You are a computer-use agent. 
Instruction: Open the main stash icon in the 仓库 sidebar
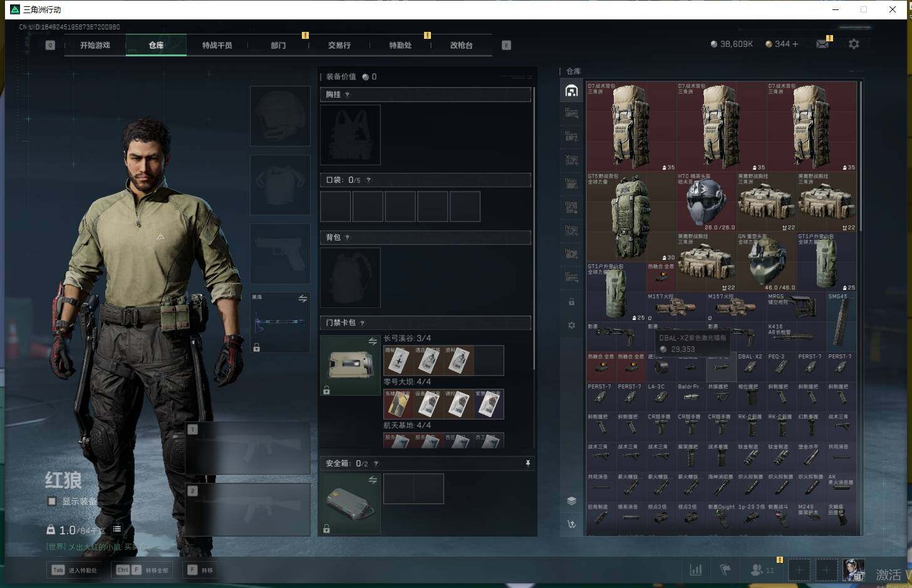571,91
